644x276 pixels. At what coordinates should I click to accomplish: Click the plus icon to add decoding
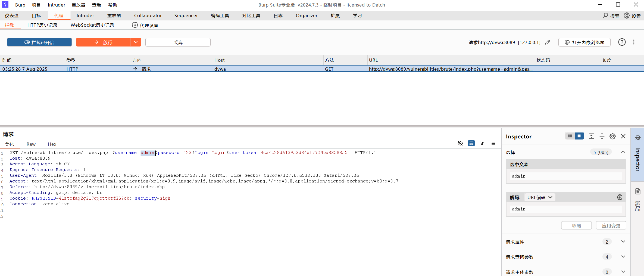coord(620,197)
